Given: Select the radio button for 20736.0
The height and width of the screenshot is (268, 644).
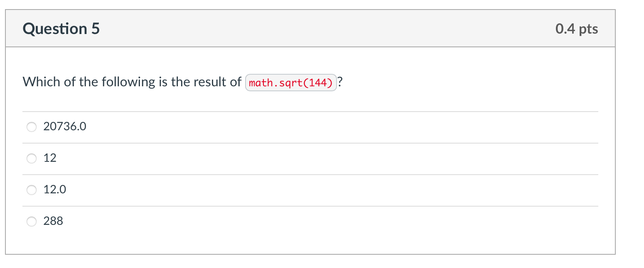Looking at the screenshot, I should click(32, 127).
